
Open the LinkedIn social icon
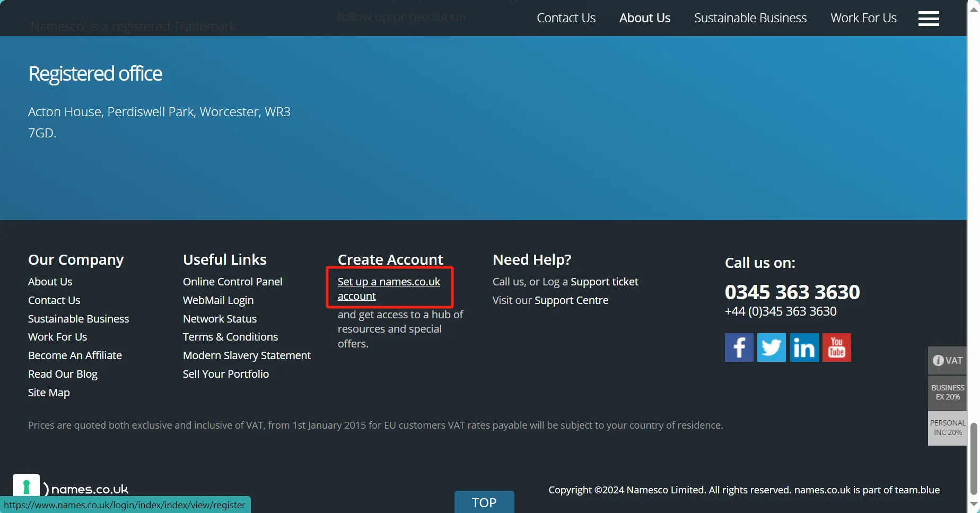pos(804,347)
